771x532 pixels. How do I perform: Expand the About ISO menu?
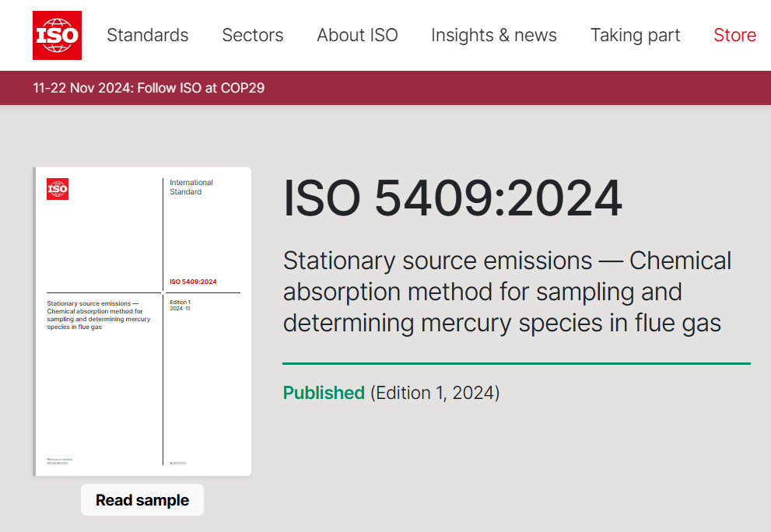pos(357,35)
